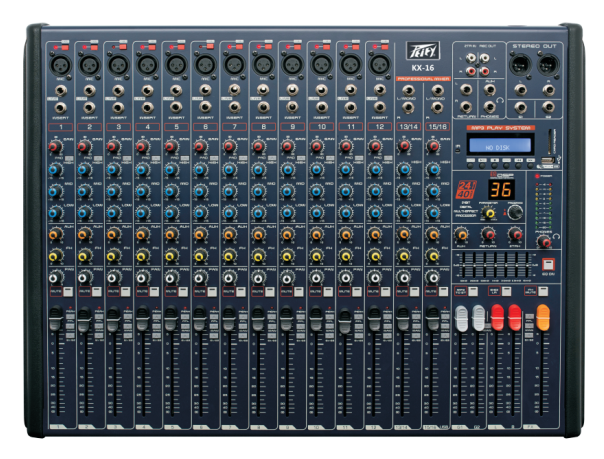Adjust the channel 9 blue HIGH EQ knob
The width and height of the screenshot is (604, 459).
(287, 169)
